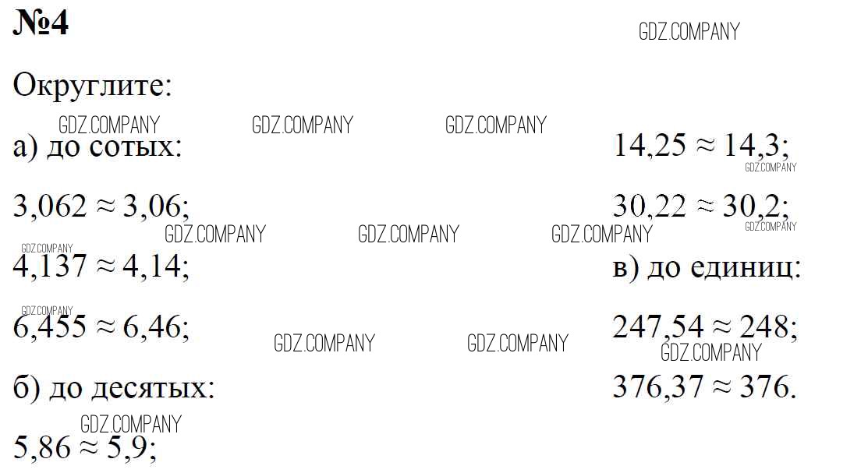Click the 'а) до сотых:' label
868x473 pixels.
tap(97, 146)
